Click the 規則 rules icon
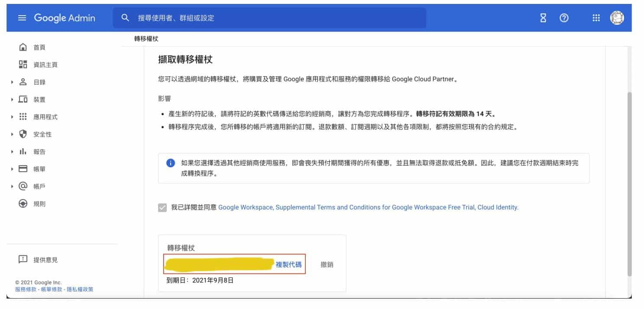The width and height of the screenshot is (644, 309). (23, 203)
